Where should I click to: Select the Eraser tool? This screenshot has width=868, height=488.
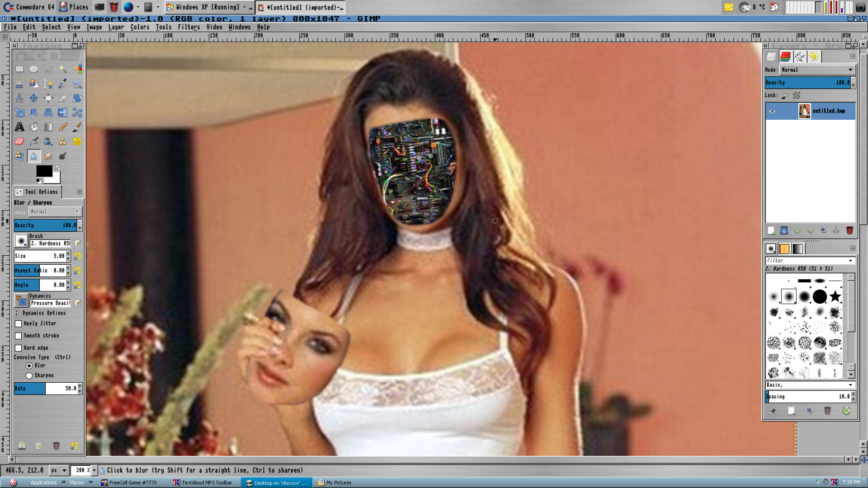click(19, 141)
